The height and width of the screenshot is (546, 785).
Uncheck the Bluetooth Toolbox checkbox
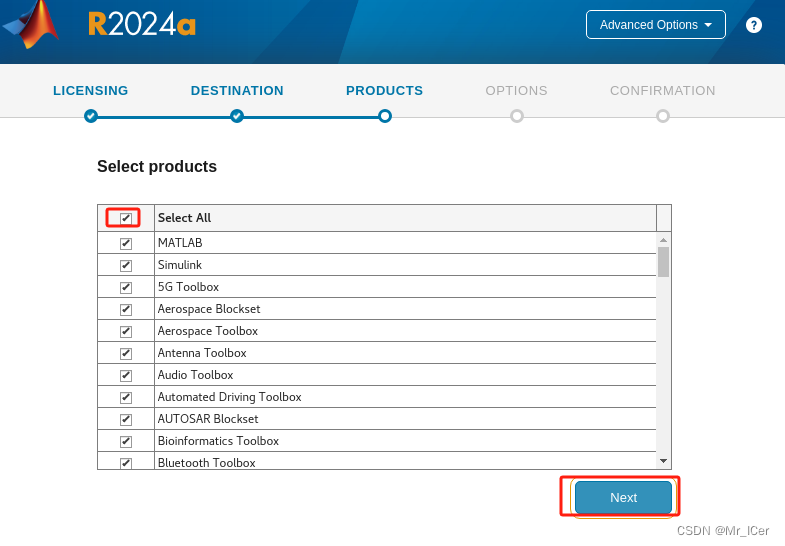pos(126,463)
